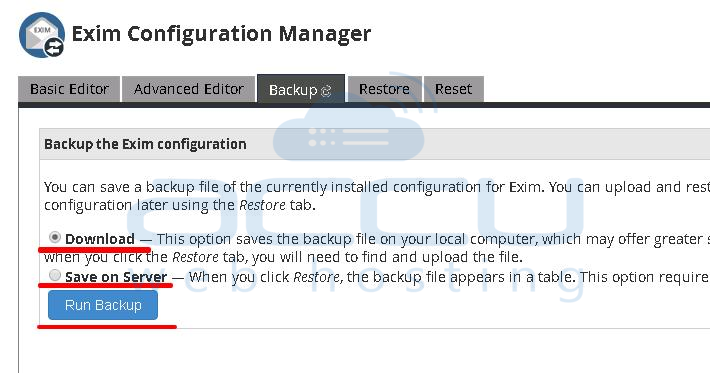The width and height of the screenshot is (710, 373).
Task: Click the Exim Configuration Manager heading
Action: pos(221,34)
